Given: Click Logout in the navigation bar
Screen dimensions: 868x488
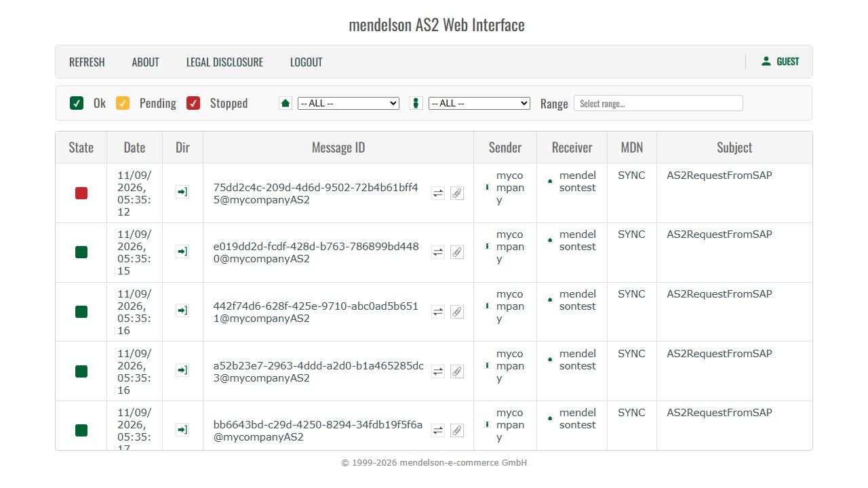Looking at the screenshot, I should coord(307,62).
